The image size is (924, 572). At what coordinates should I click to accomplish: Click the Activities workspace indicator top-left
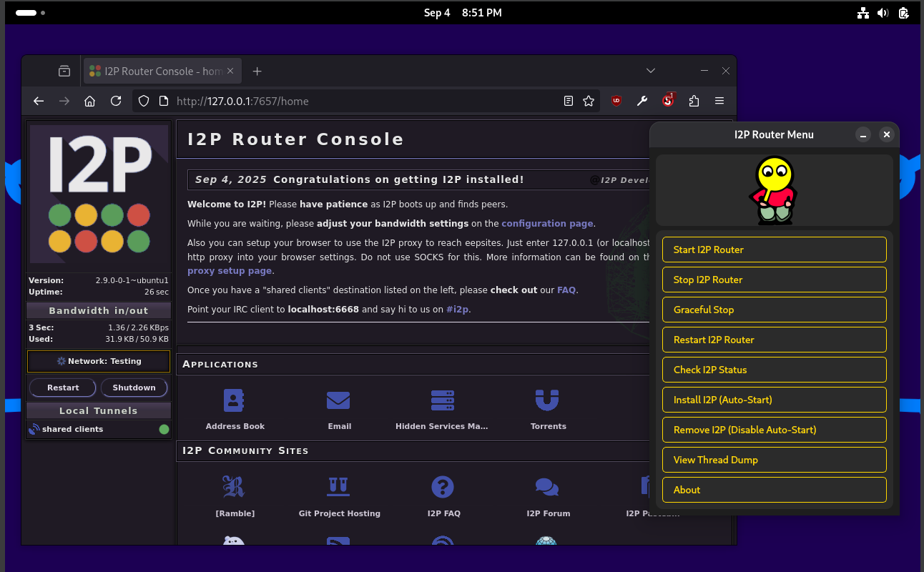pos(30,13)
